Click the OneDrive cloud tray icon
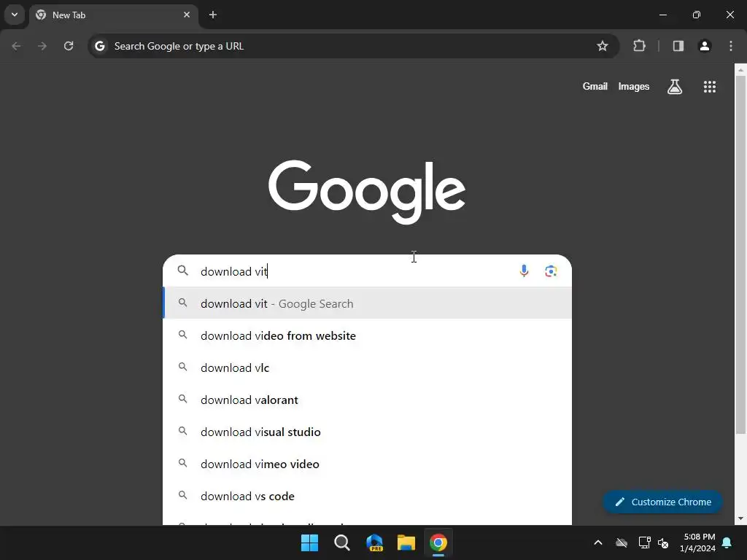The image size is (747, 560). [x=622, y=542]
